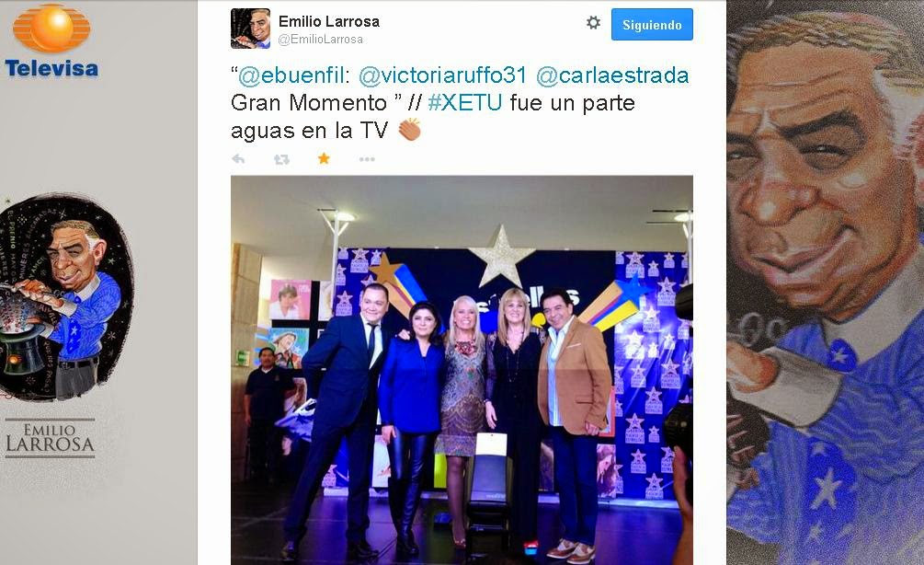924x565 pixels.
Task: Toggle the Siguiendo follow button
Action: 652,24
